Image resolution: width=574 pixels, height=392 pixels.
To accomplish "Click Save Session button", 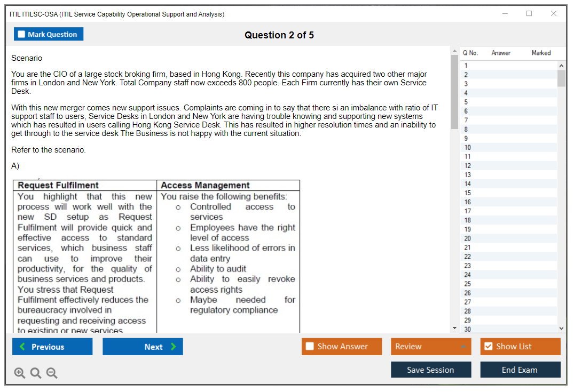I will click(x=430, y=370).
